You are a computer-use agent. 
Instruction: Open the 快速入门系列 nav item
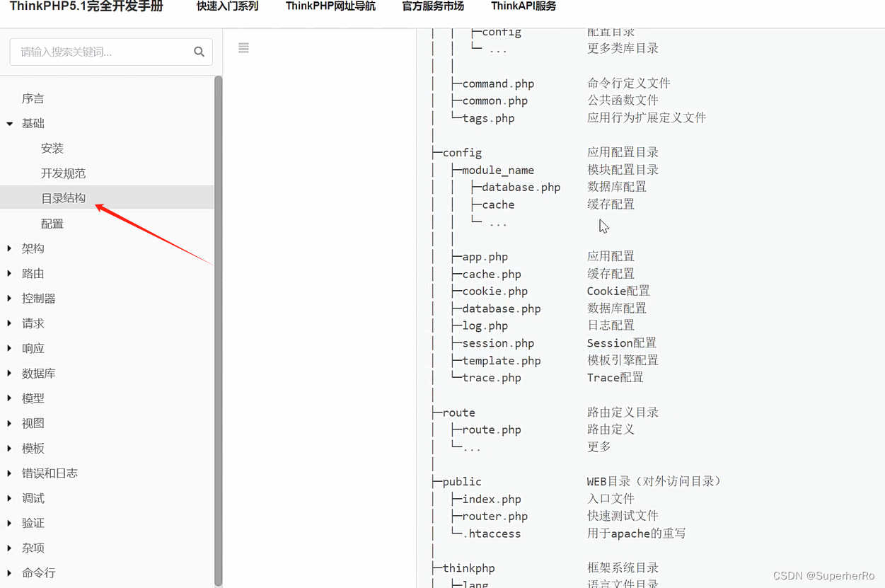227,6
